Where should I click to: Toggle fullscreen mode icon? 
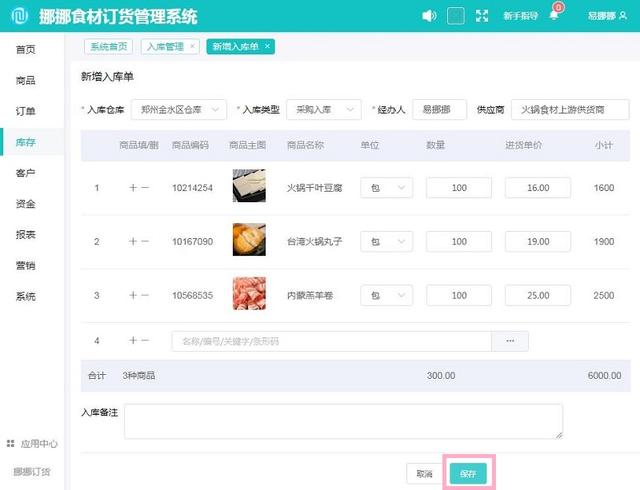tap(482, 16)
